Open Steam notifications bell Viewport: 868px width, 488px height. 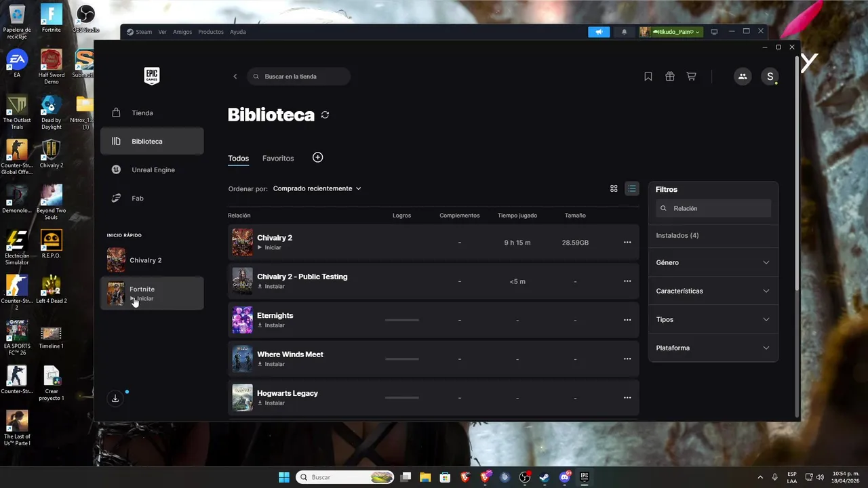pyautogui.click(x=625, y=32)
